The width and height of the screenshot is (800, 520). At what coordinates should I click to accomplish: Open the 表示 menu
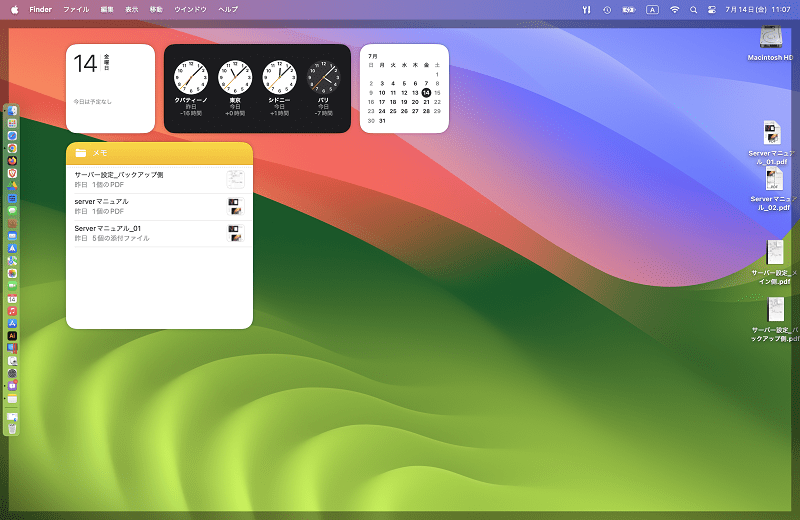click(132, 9)
